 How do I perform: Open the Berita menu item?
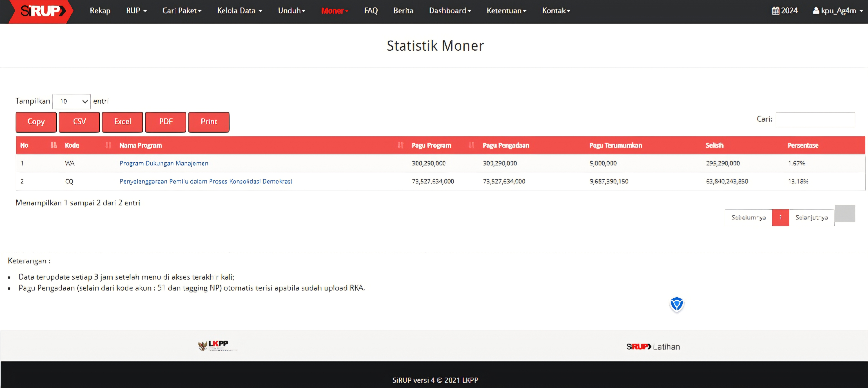403,11
